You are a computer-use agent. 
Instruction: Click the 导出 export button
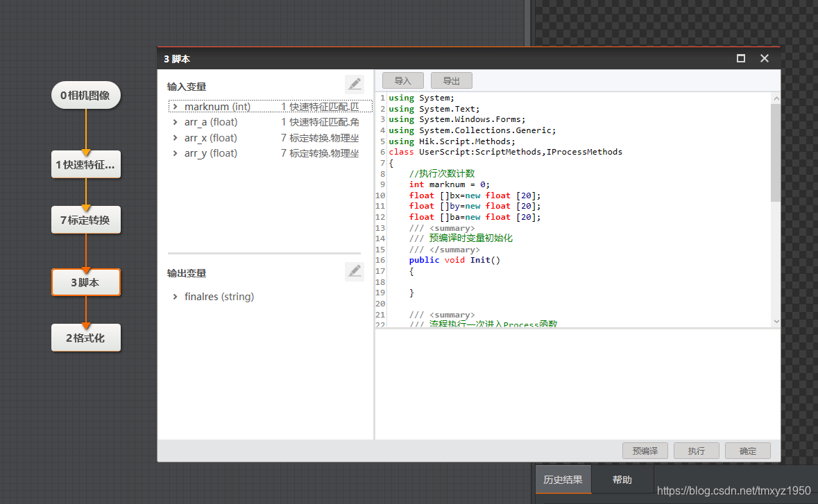pyautogui.click(x=451, y=81)
